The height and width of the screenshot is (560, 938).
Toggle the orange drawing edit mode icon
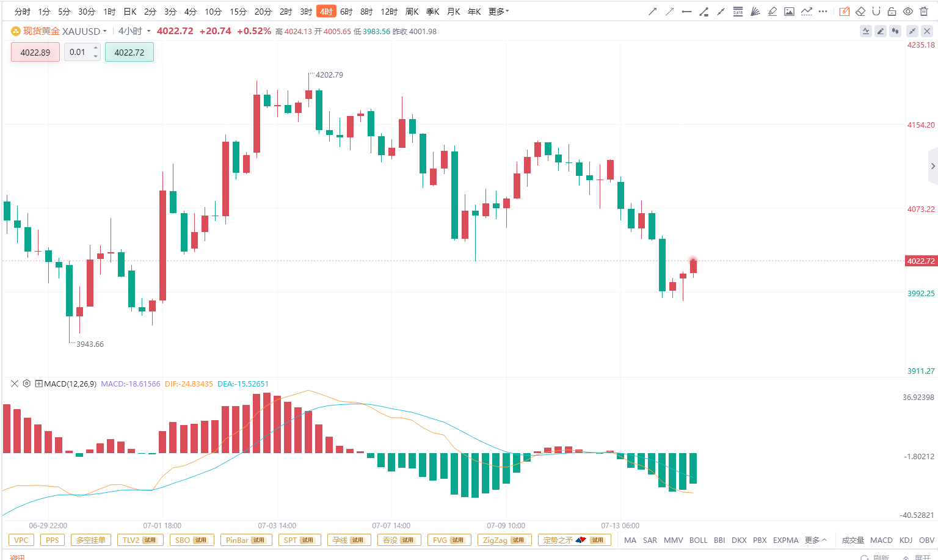[x=845, y=12]
